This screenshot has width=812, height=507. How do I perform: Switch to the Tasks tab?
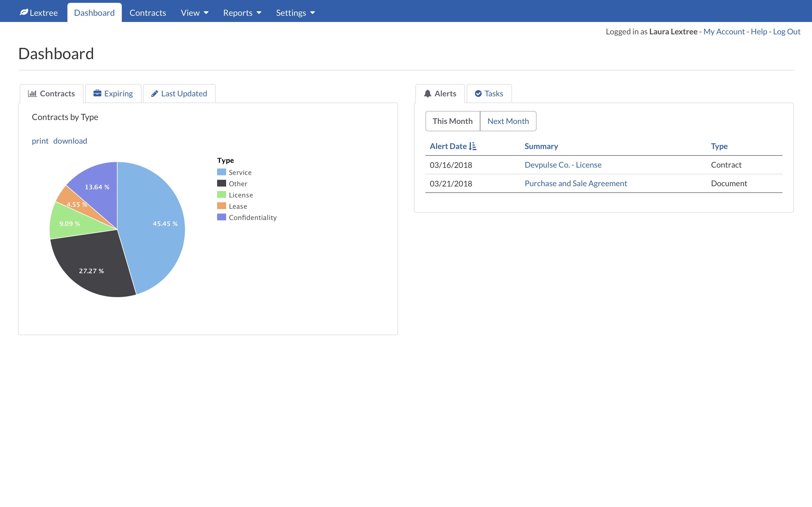tap(489, 93)
